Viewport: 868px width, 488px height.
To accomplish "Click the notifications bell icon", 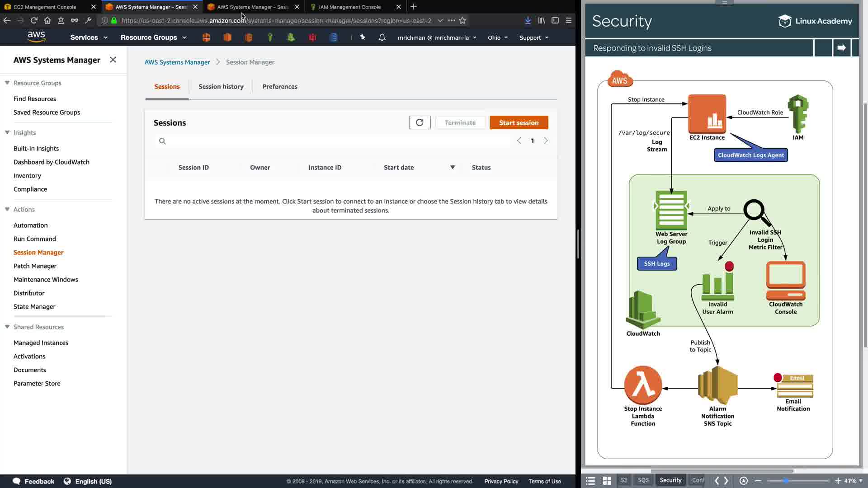I will click(382, 38).
